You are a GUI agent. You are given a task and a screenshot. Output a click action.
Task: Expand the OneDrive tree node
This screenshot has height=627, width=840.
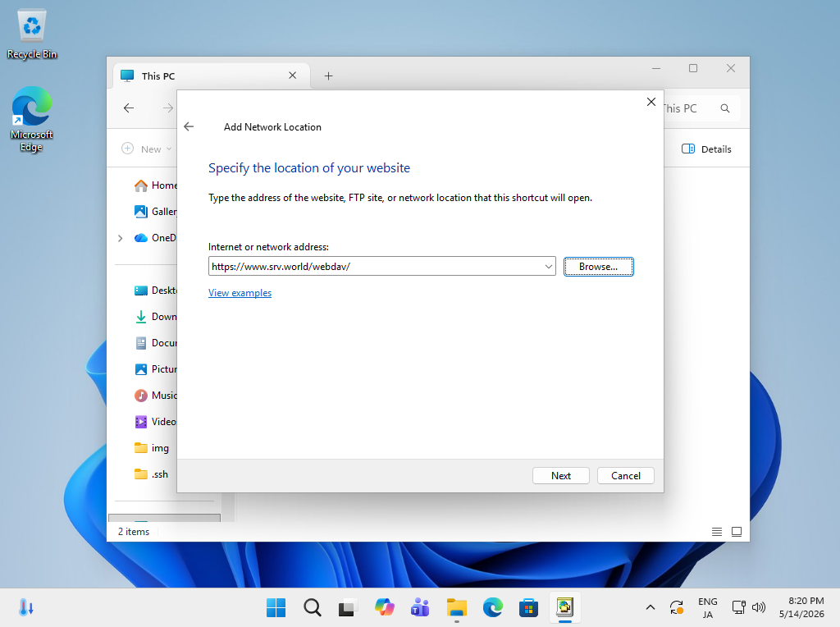pyautogui.click(x=120, y=238)
